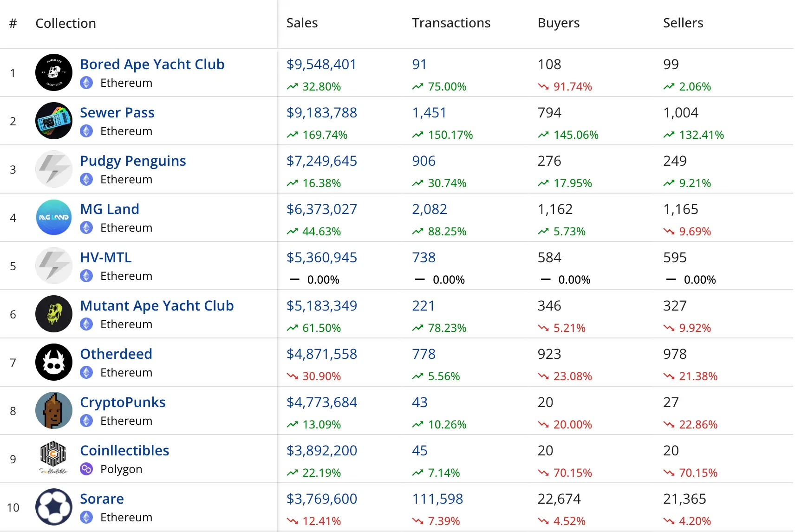The image size is (795, 532).
Task: Click downward trend arrow beside 30.90% Otherdeed sales
Action: click(x=292, y=376)
